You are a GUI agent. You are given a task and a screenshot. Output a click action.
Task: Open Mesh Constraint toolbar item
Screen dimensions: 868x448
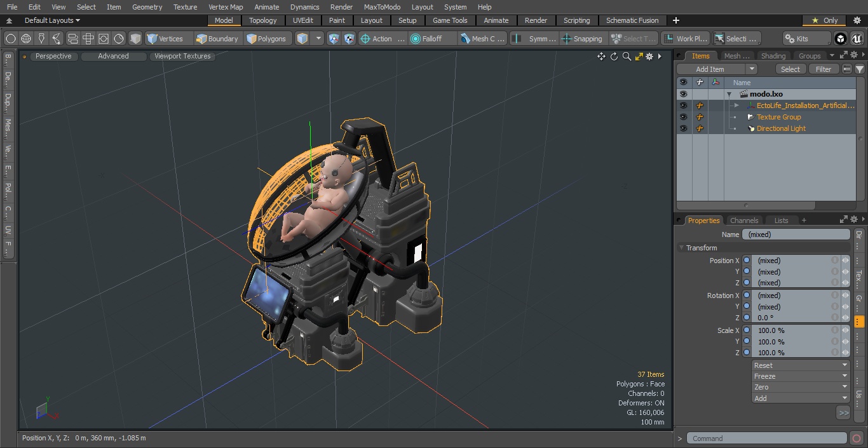[x=482, y=39]
